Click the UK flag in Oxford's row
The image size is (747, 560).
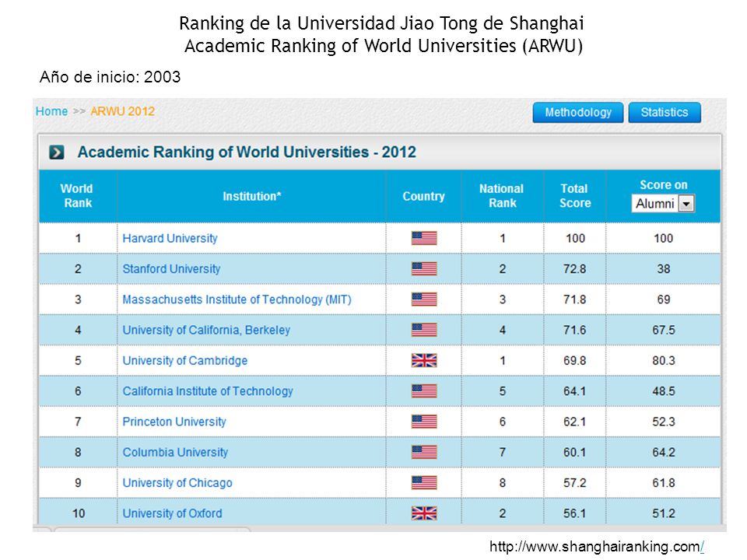[x=424, y=513]
